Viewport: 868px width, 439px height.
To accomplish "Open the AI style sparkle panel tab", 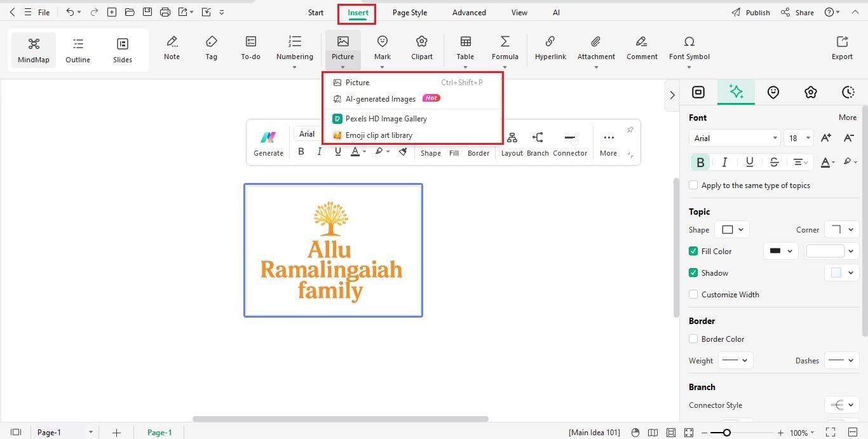I will coord(736,91).
